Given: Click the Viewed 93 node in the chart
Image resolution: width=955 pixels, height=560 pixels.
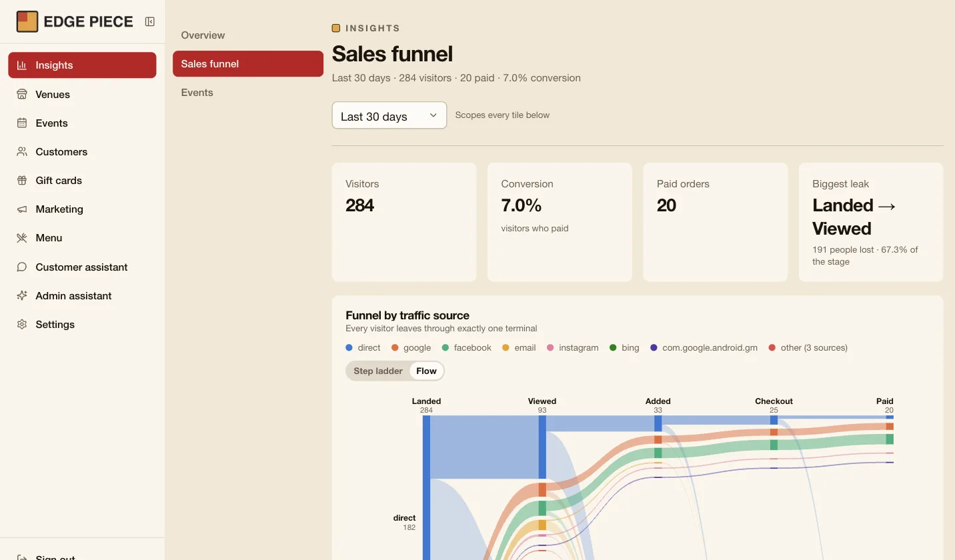Looking at the screenshot, I should coord(542,447).
